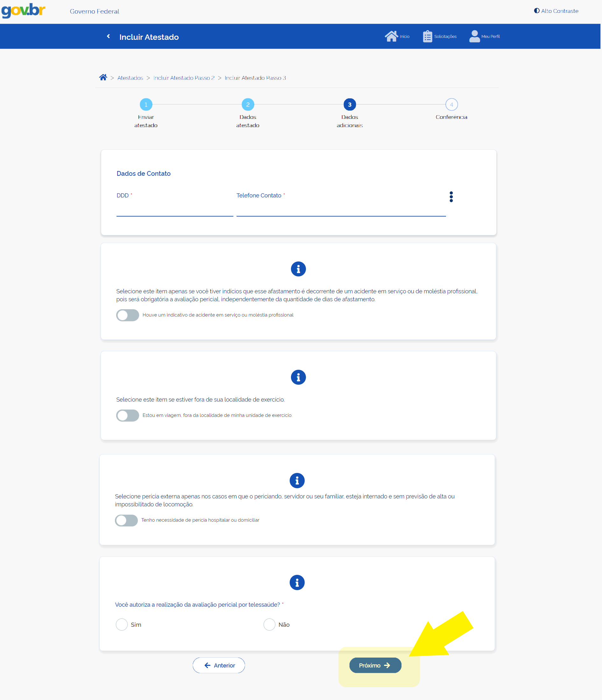Image resolution: width=602 pixels, height=700 pixels.
Task: Click the Próximo button
Action: [375, 665]
